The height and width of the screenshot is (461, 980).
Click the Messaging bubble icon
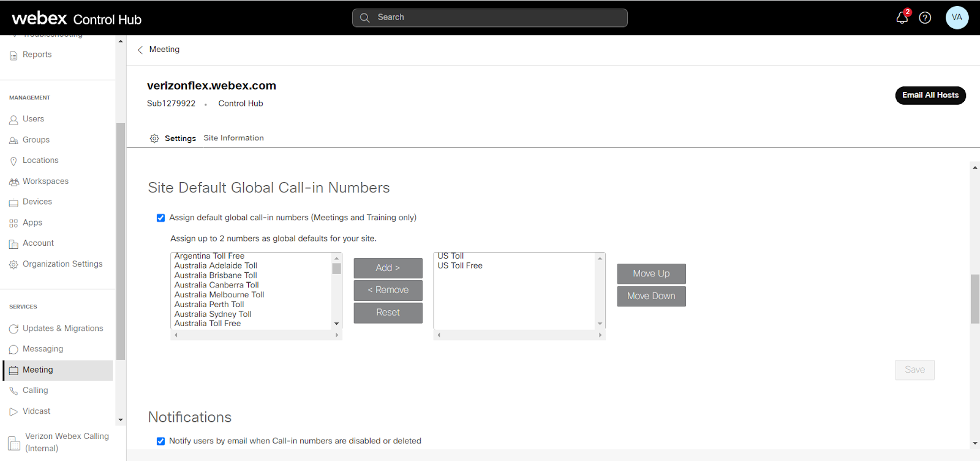pyautogui.click(x=13, y=349)
